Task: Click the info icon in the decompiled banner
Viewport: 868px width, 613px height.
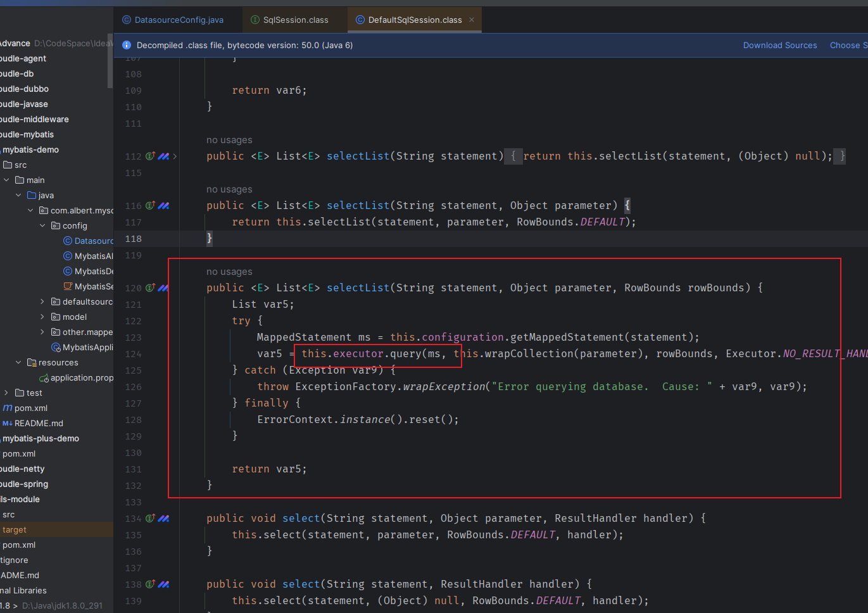Action: point(126,45)
